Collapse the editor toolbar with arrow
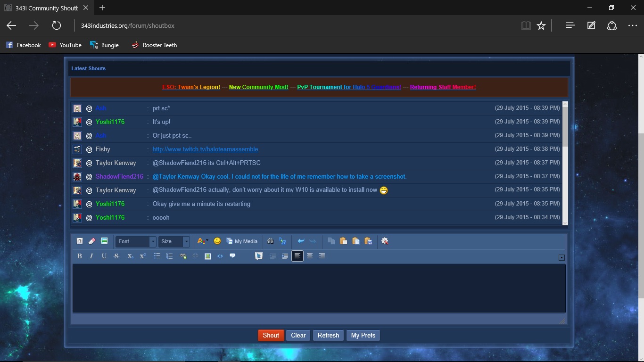Viewport: 644px width, 362px height. [561, 257]
